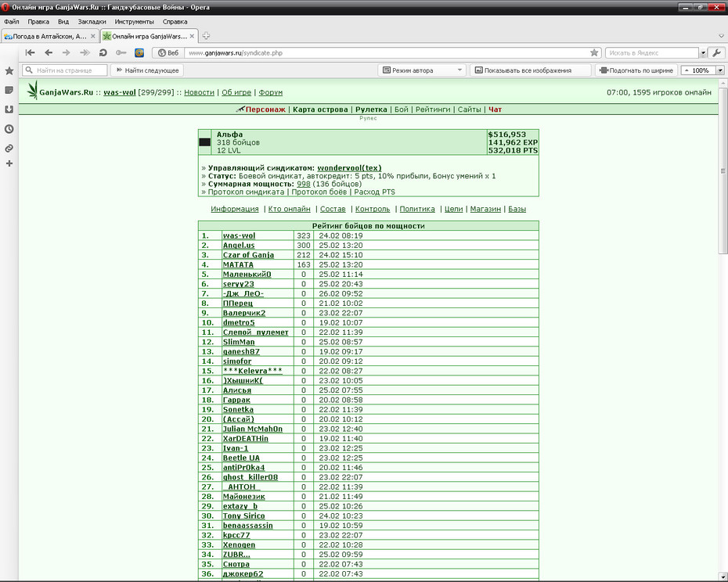The width and height of the screenshot is (728, 582).
Task: Expand the Yandex search engine dropdown
Action: (703, 53)
